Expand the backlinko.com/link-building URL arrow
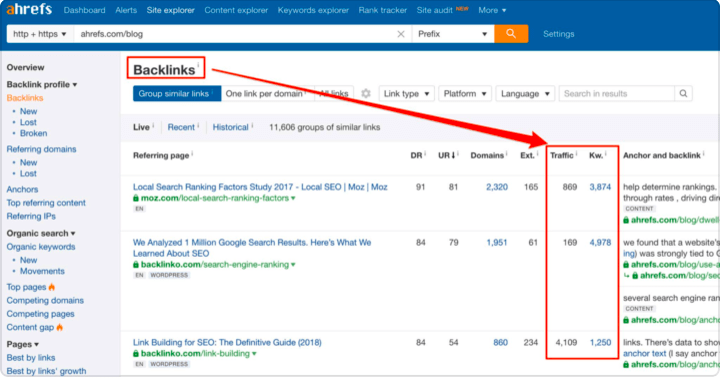 tap(254, 354)
